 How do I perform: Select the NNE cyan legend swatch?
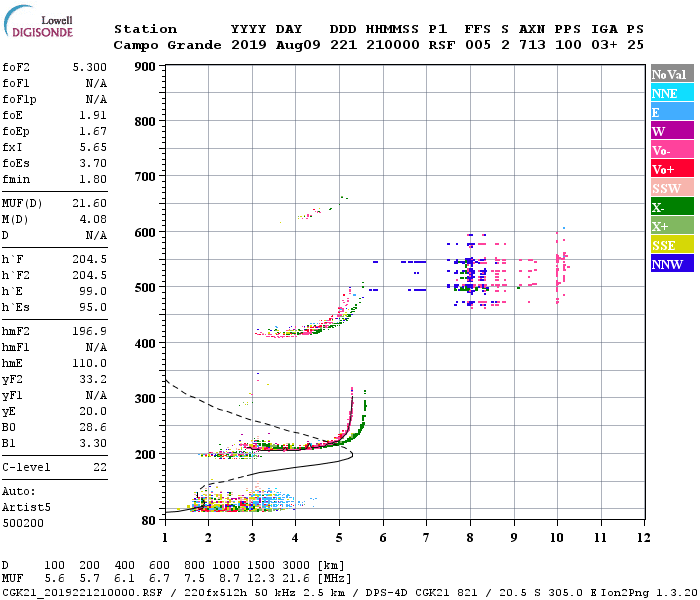tap(672, 93)
